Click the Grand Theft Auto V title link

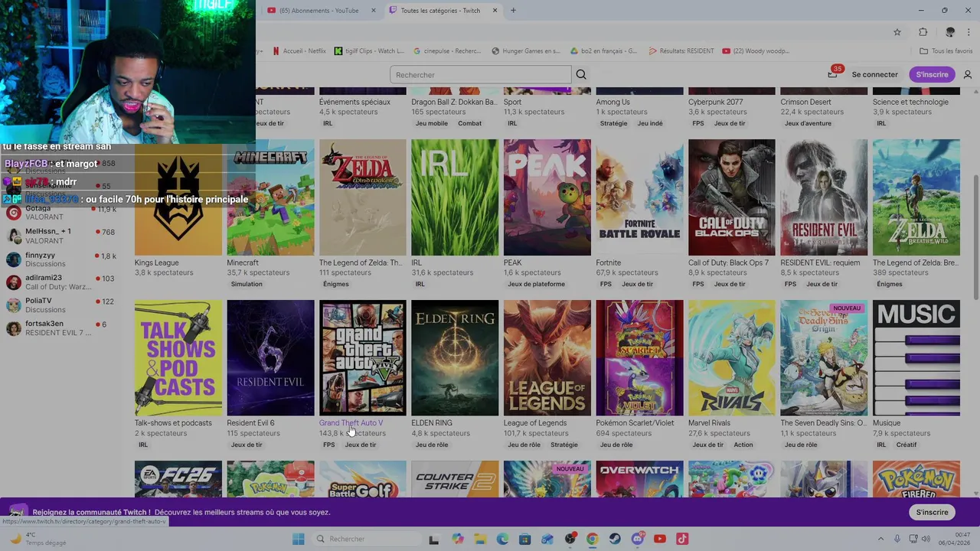(x=351, y=422)
